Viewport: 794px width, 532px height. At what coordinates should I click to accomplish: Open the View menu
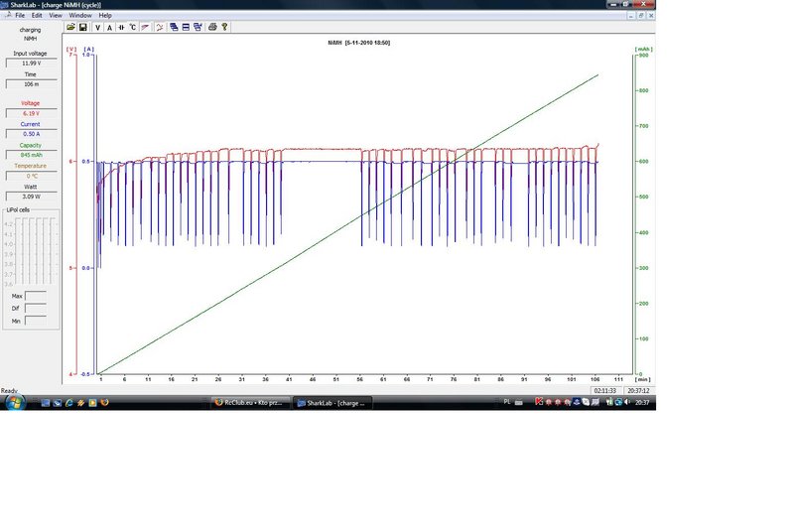point(56,15)
